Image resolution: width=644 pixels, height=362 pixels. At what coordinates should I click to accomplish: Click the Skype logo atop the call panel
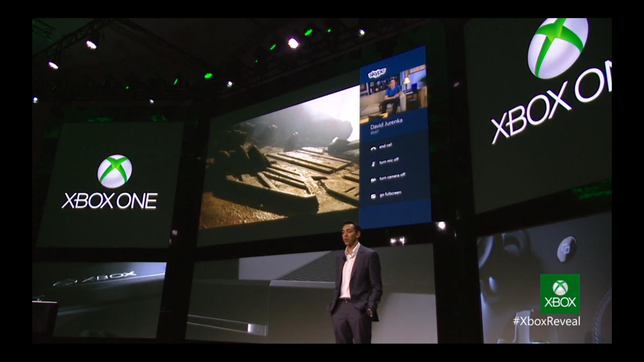(377, 73)
